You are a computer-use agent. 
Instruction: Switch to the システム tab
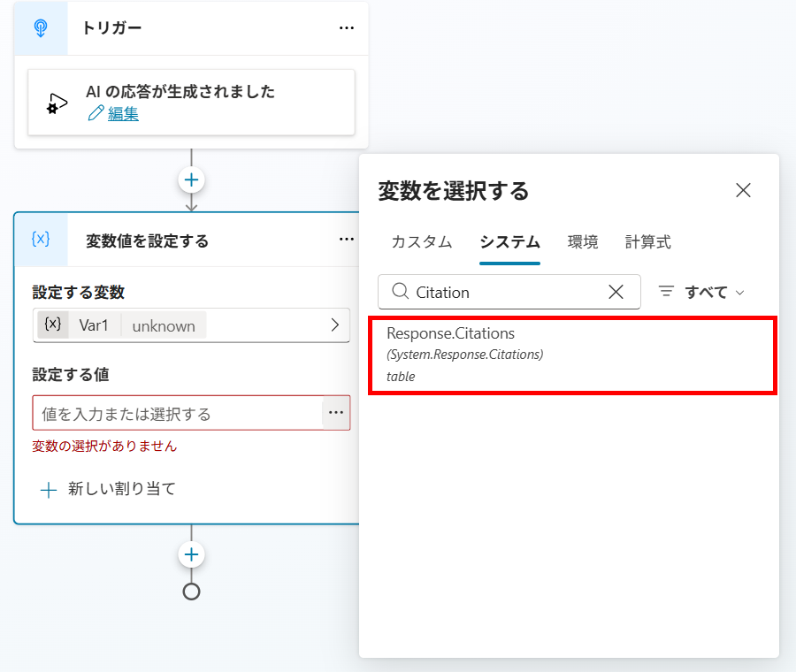pyautogui.click(x=509, y=241)
